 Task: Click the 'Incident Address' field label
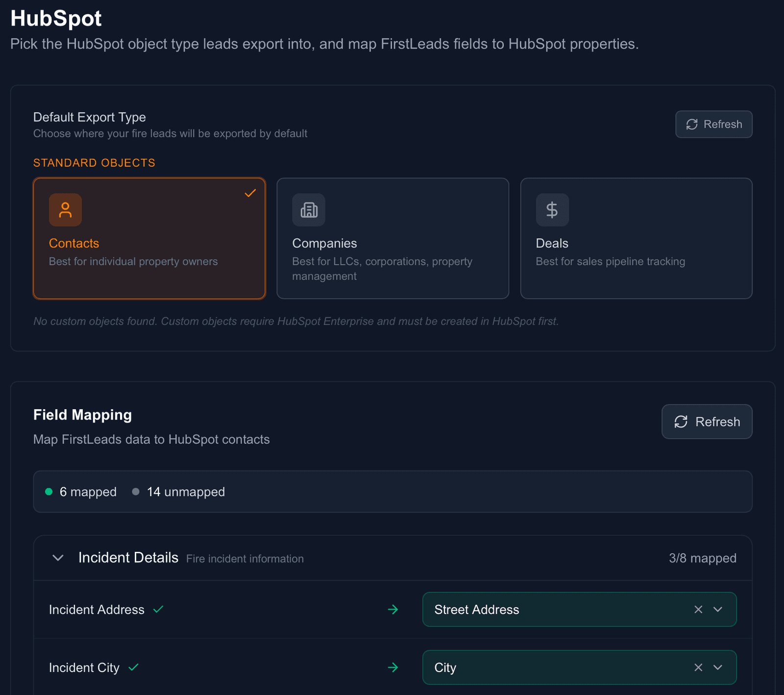click(x=97, y=610)
